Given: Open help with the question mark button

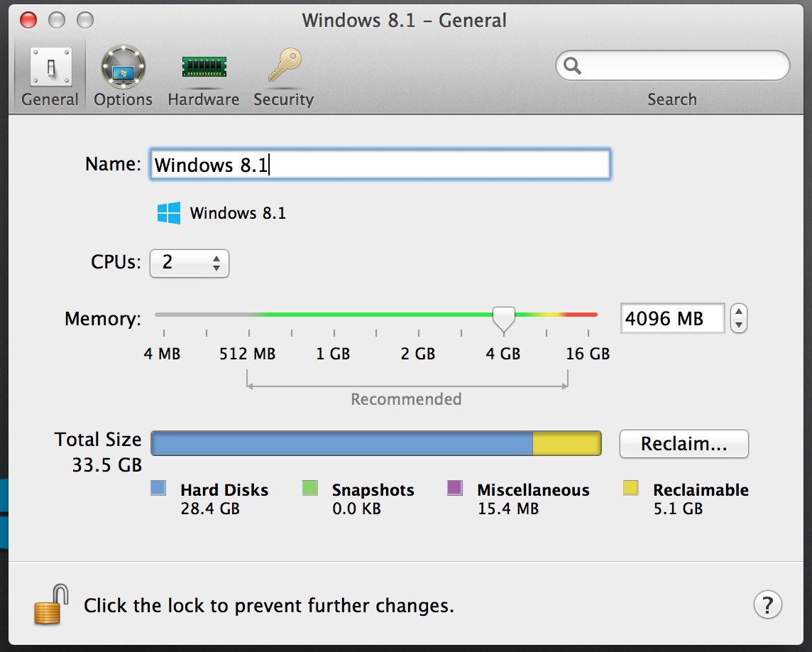Looking at the screenshot, I should (767, 605).
